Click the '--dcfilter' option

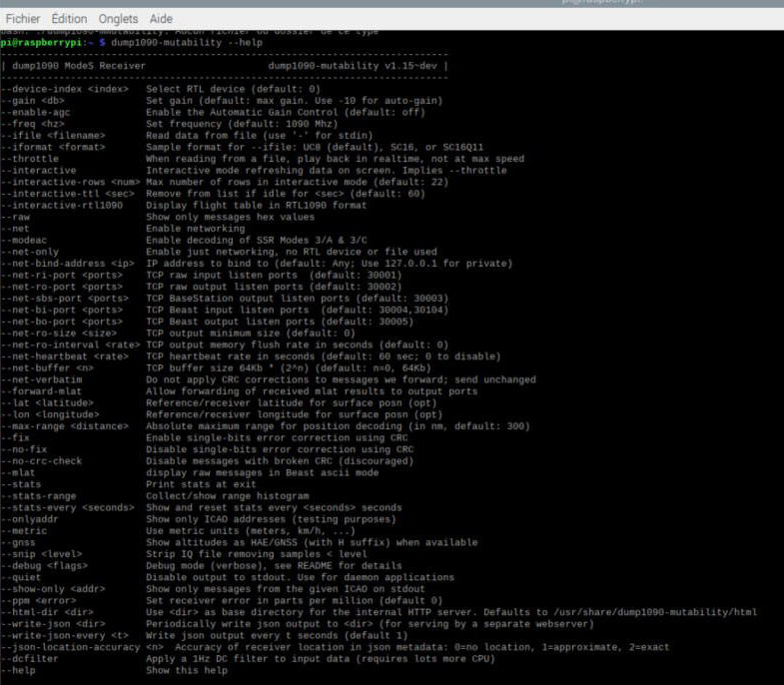[30, 659]
